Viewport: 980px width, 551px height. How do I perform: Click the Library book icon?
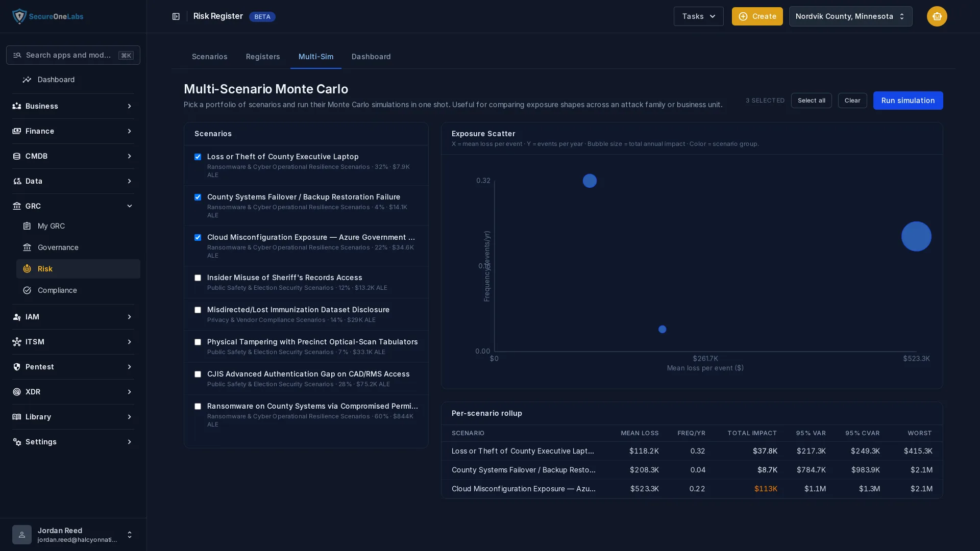tap(17, 417)
